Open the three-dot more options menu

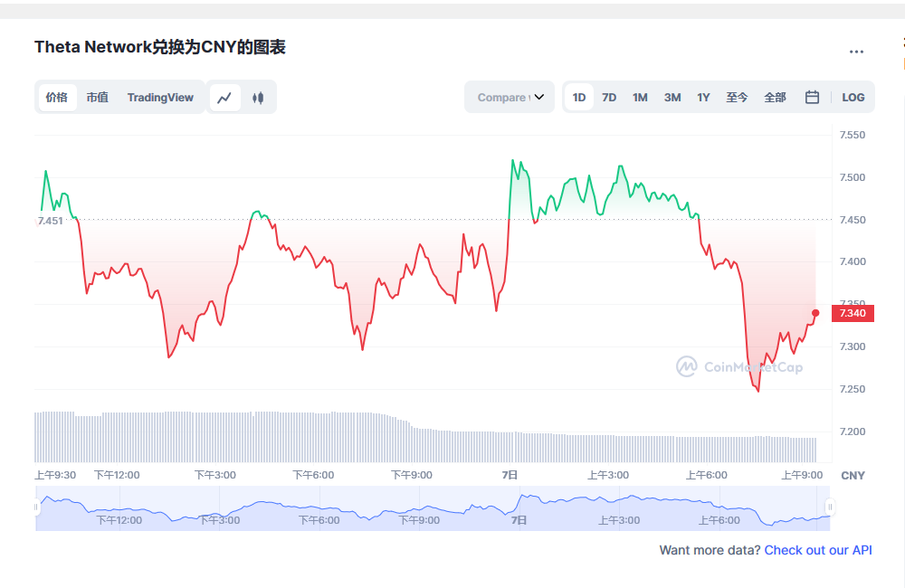(x=856, y=52)
